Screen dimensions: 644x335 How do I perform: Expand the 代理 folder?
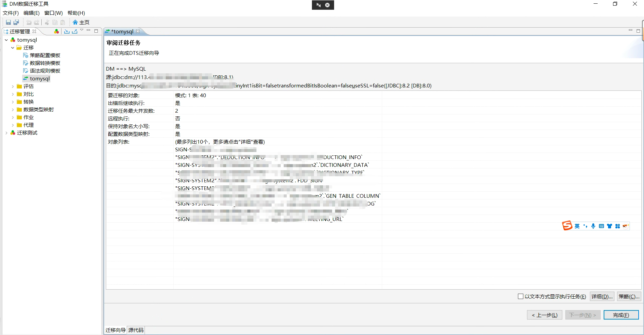pyautogui.click(x=13, y=125)
